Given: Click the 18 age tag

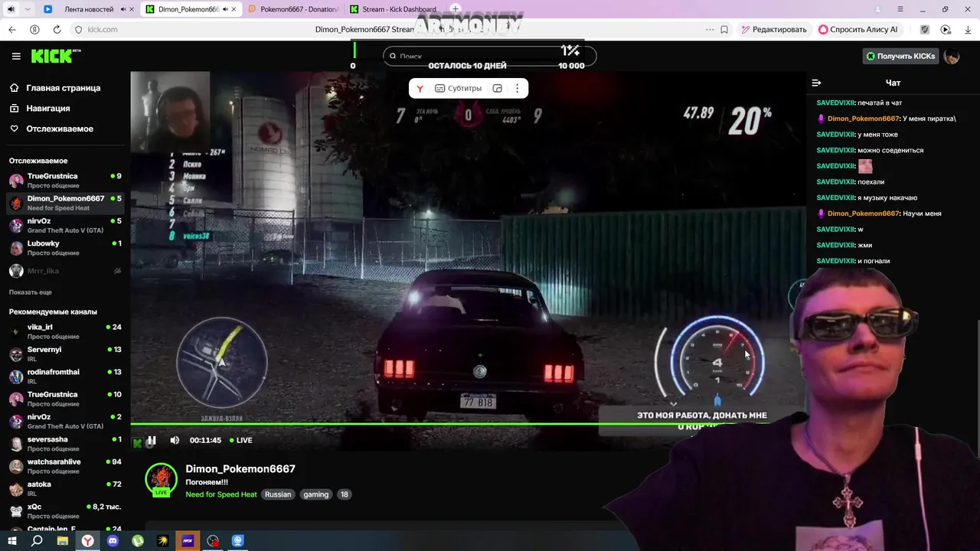Looking at the screenshot, I should coord(345,494).
